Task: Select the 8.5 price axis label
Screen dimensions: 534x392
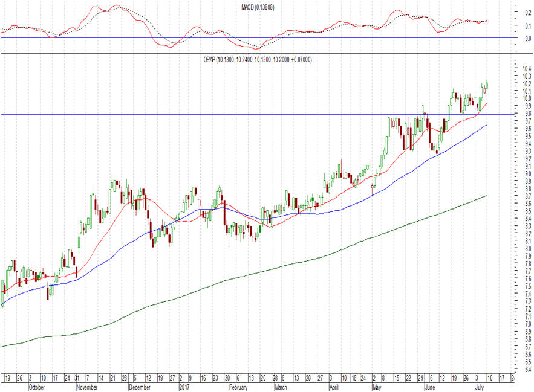Action: (x=528, y=211)
